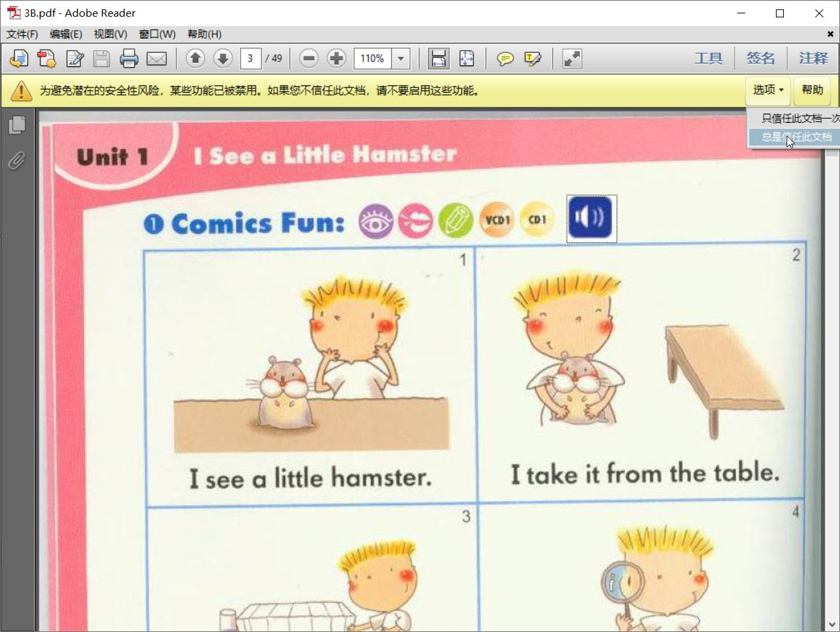Add a sticky note comment
The height and width of the screenshot is (632, 840).
(505, 59)
